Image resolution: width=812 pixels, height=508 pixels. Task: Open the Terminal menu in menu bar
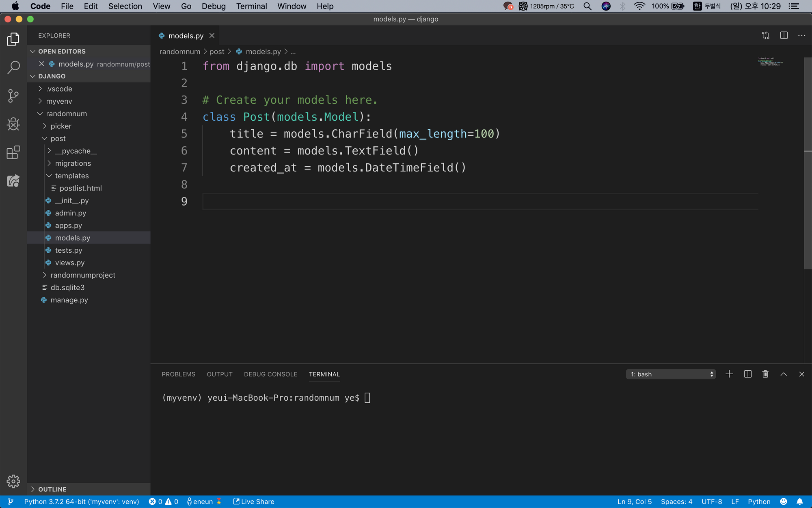pos(251,6)
